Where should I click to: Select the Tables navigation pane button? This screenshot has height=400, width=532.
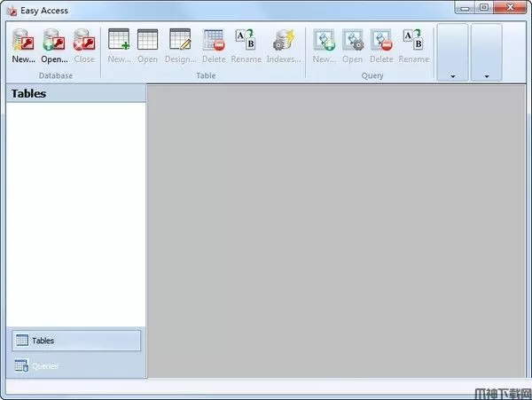(x=76, y=341)
